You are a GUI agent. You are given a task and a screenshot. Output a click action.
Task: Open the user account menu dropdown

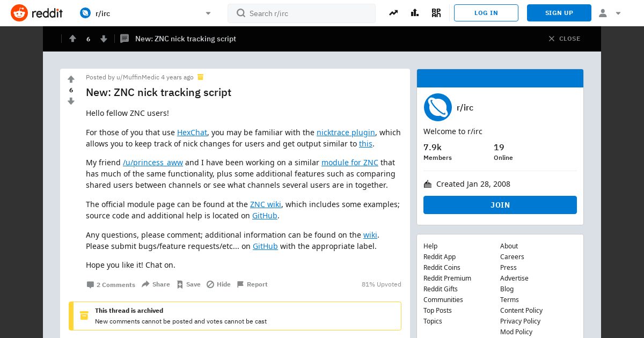[610, 13]
